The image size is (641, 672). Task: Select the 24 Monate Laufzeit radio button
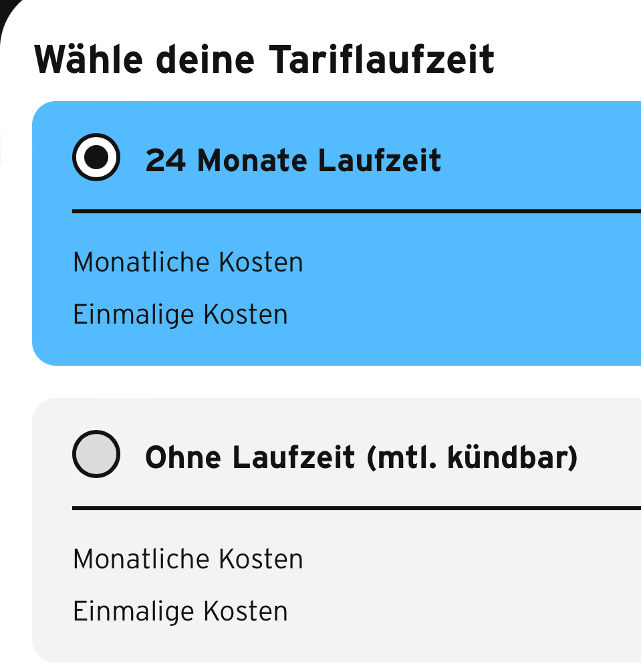click(x=96, y=158)
